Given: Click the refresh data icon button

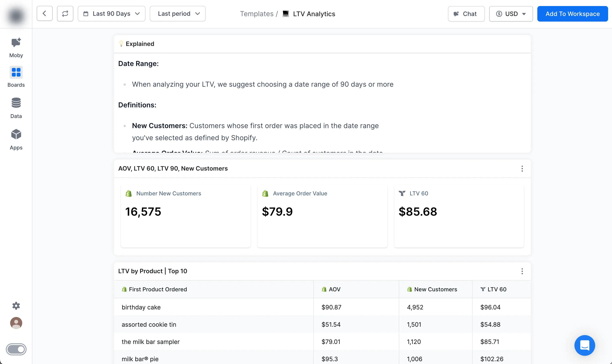Looking at the screenshot, I should tap(65, 14).
